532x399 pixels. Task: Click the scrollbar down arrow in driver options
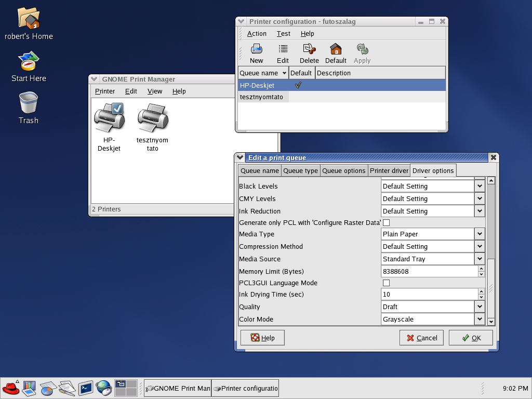tap(491, 321)
